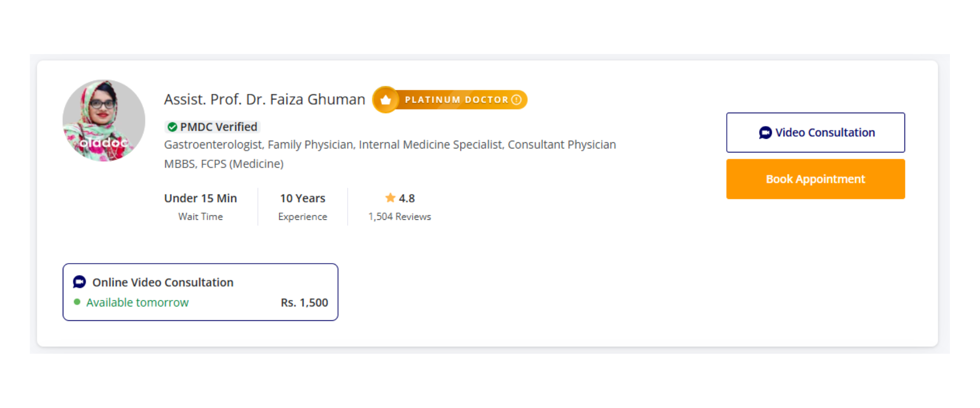The image size is (980, 408).
Task: Click the green PMDC verified checkmark
Action: (x=173, y=127)
